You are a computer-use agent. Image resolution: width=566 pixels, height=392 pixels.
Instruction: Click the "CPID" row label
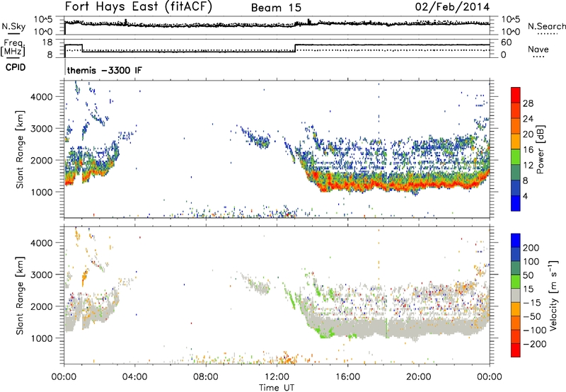(16, 67)
